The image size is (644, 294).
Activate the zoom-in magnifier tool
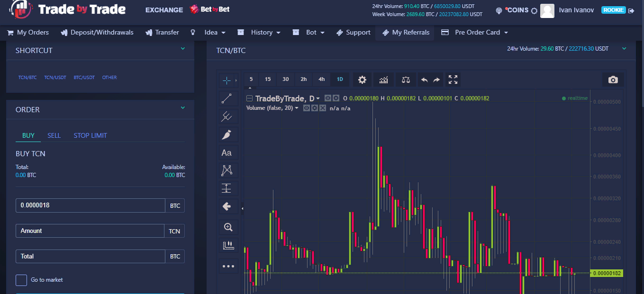(x=228, y=227)
